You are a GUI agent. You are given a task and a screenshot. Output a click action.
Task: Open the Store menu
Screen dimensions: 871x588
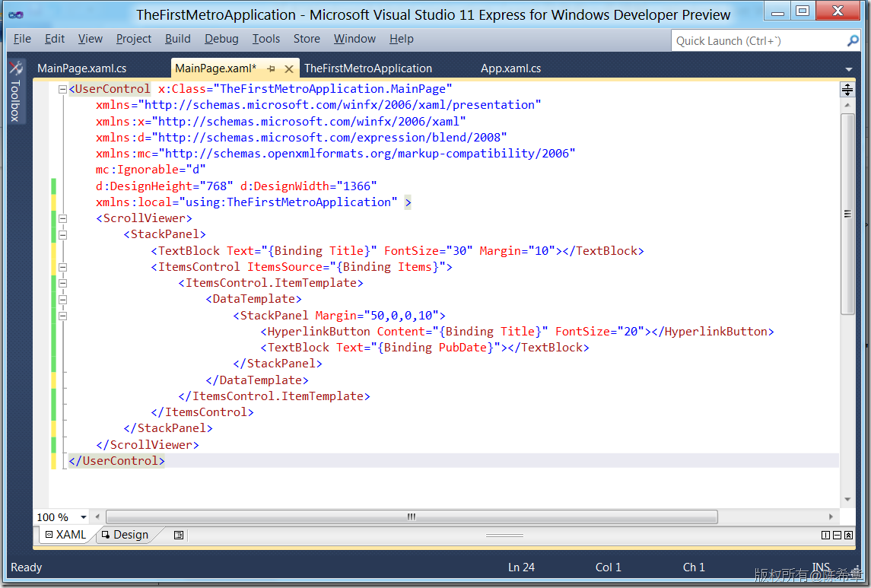[x=307, y=39]
